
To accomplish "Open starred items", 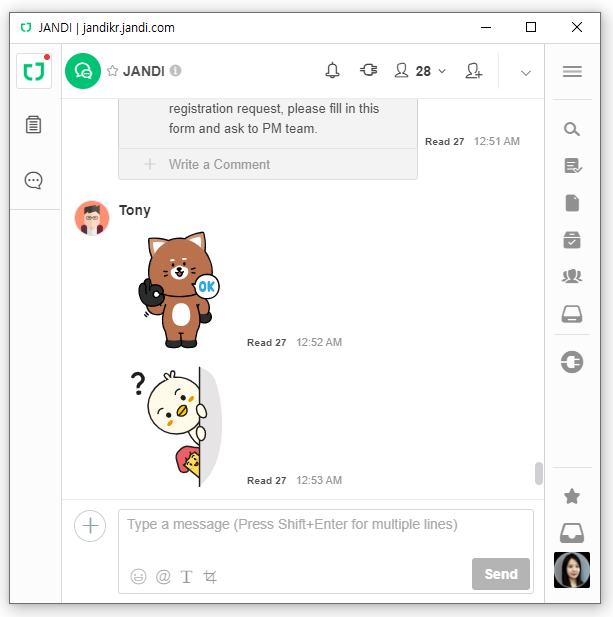I will [572, 496].
